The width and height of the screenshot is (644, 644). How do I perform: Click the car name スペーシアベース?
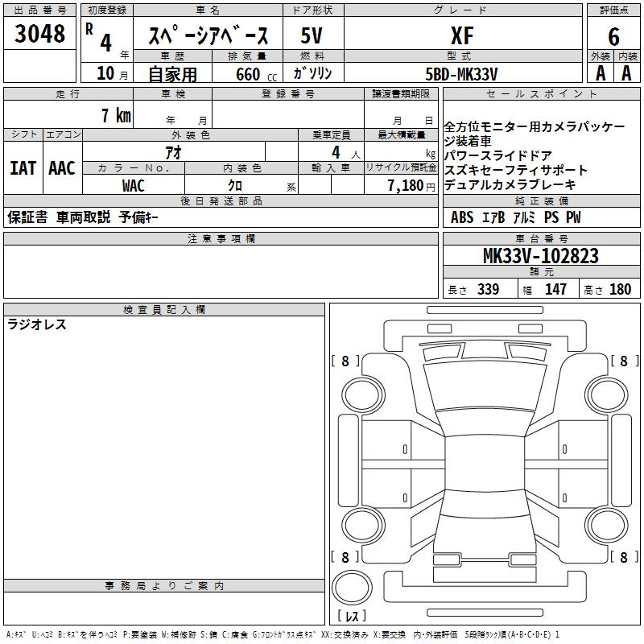(208, 36)
